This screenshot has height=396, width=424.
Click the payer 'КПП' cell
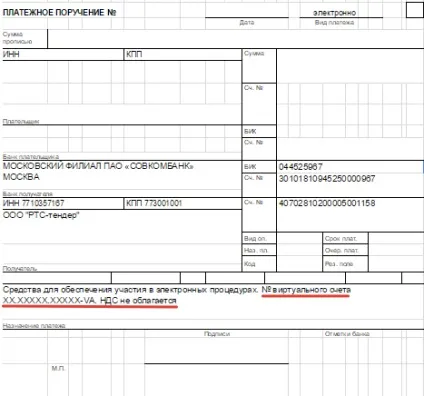(183, 54)
